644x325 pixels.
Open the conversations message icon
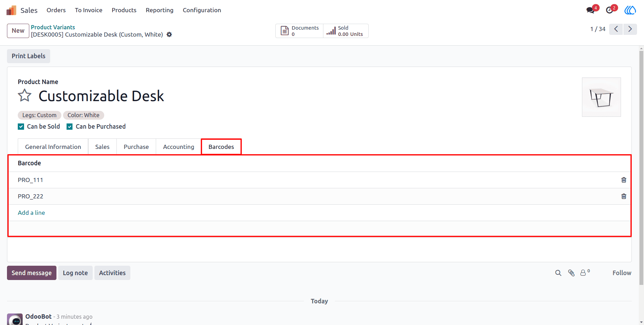(x=590, y=10)
